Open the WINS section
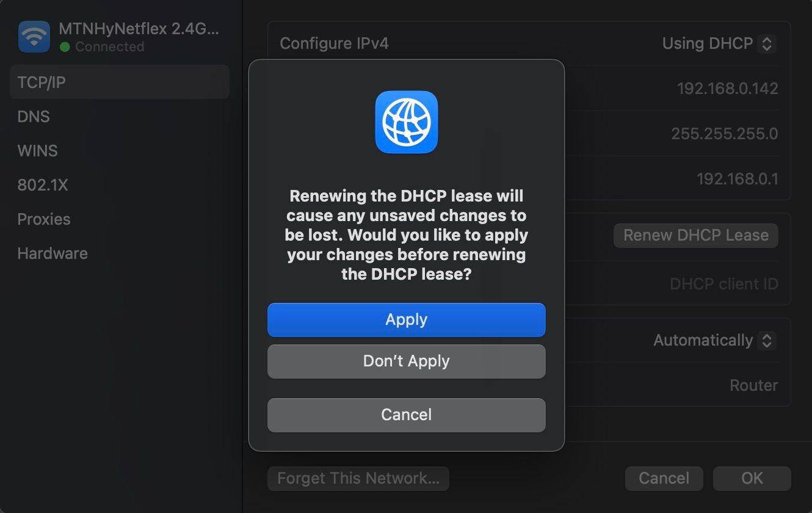 pyautogui.click(x=37, y=151)
